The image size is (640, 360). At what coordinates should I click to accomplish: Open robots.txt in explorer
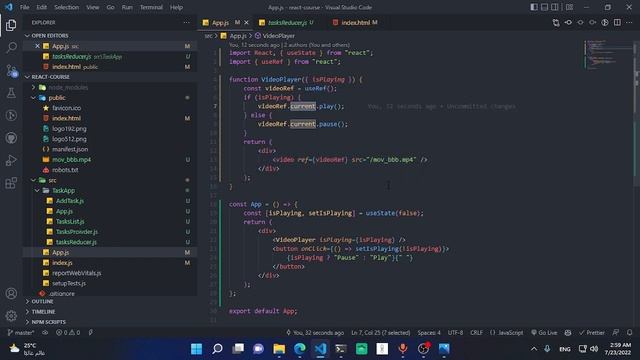[x=64, y=170]
